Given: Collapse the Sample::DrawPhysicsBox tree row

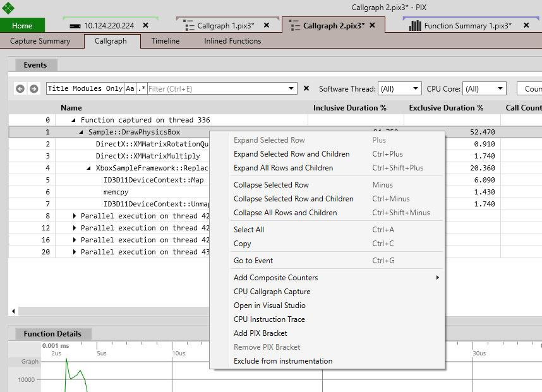Looking at the screenshot, I should click(x=81, y=132).
